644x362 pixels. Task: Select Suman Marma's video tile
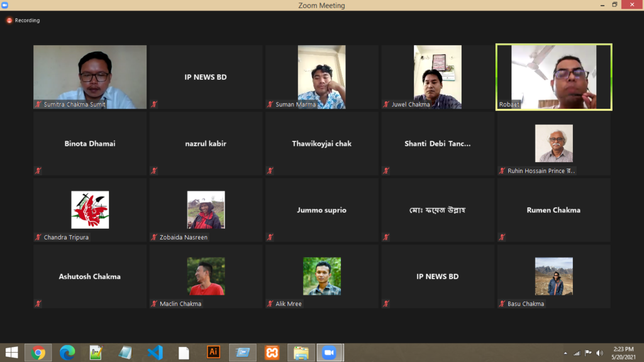point(321,77)
